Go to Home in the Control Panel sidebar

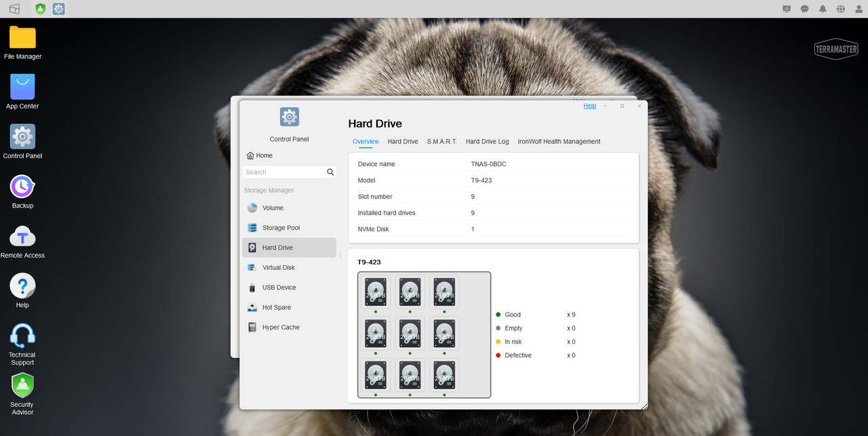coord(260,155)
